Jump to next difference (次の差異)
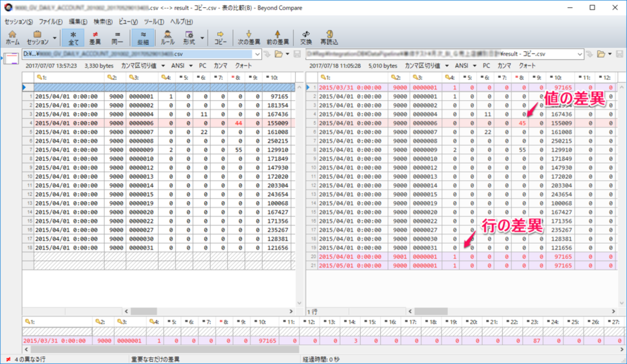The image size is (627, 364). tap(249, 38)
